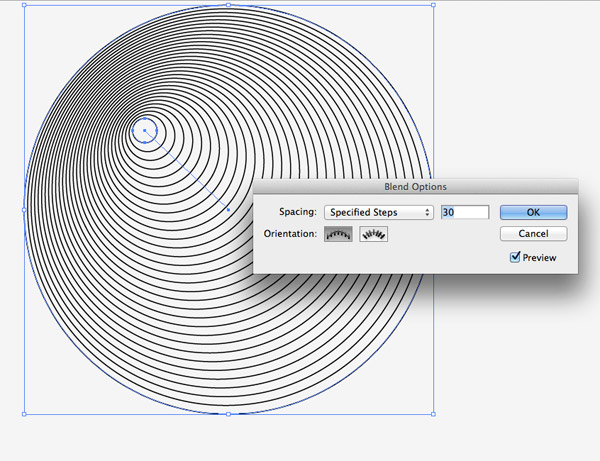The width and height of the screenshot is (600, 461).
Task: Click the top-left bounding box handle
Action: click(x=24, y=5)
